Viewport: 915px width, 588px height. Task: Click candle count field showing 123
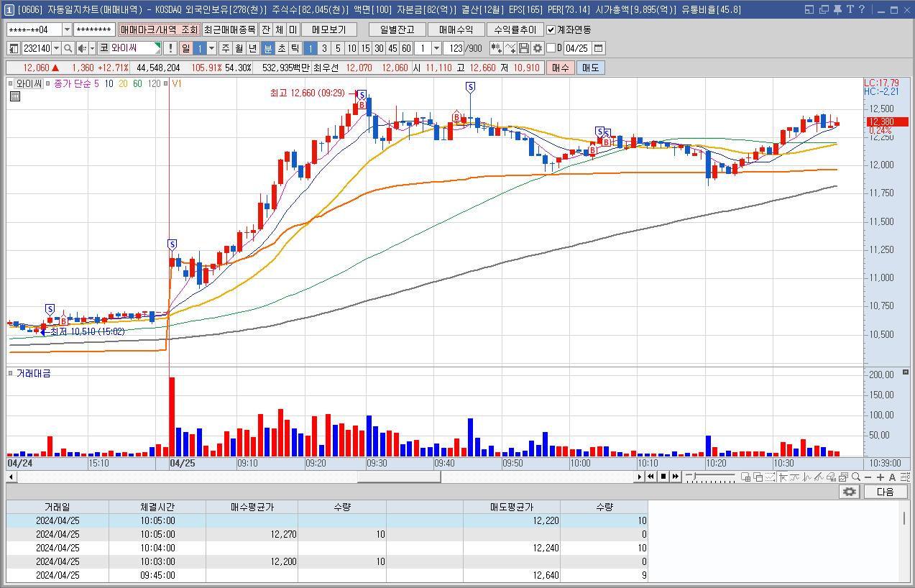click(454, 48)
